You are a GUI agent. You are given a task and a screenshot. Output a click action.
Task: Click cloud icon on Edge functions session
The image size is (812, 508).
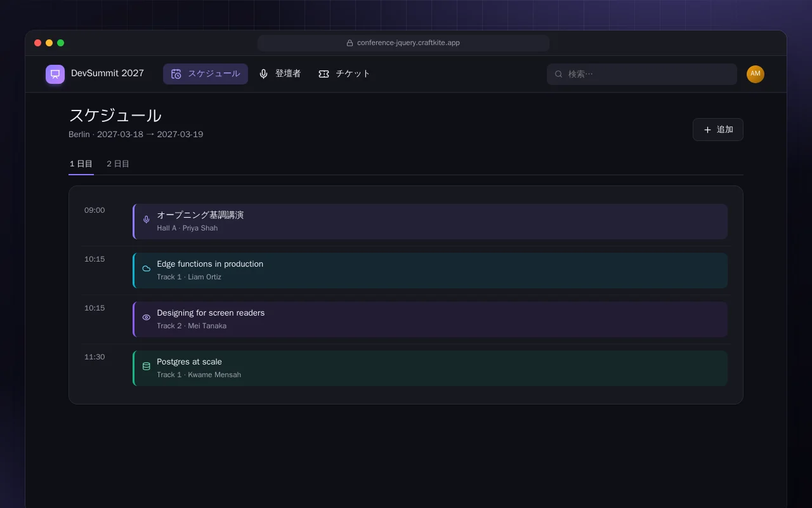pos(147,268)
